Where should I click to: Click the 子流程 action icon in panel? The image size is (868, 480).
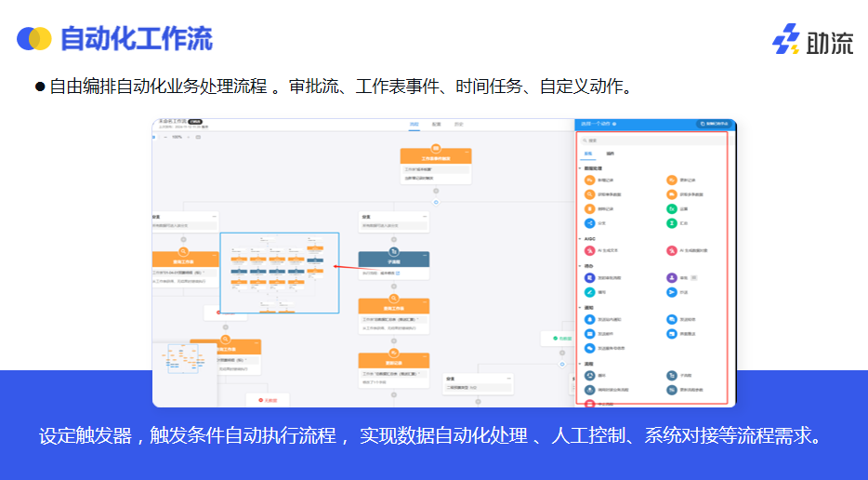click(x=671, y=376)
